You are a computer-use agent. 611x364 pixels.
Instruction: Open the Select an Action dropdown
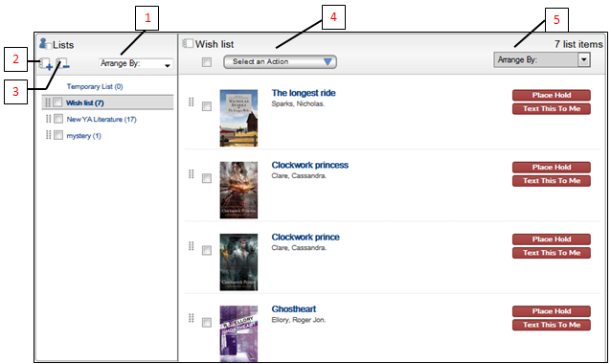(280, 61)
